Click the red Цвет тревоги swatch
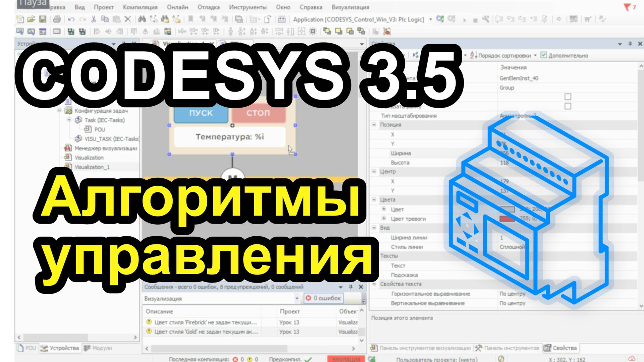Viewport: 644px width, 362px height. click(507, 219)
